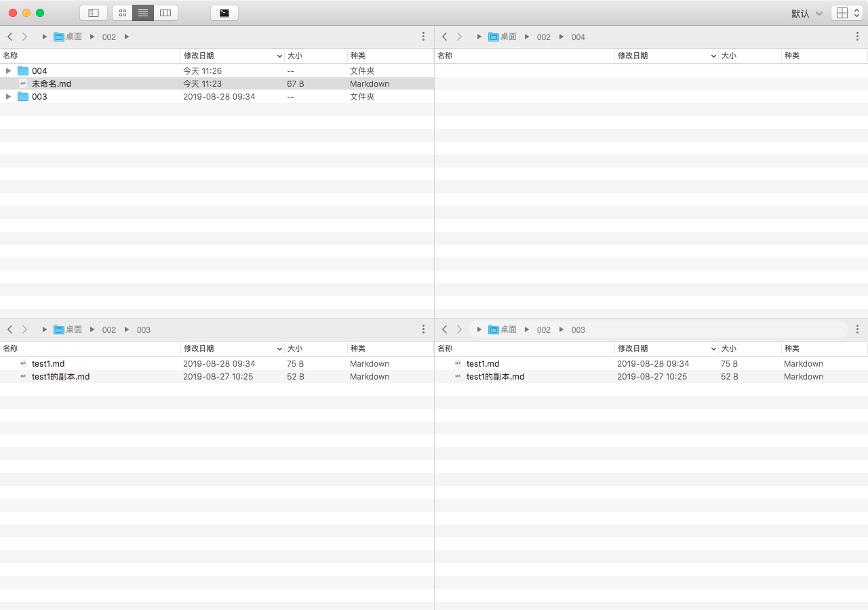Click the layout stepper up arrow
The image size is (868, 610).
click(856, 9)
